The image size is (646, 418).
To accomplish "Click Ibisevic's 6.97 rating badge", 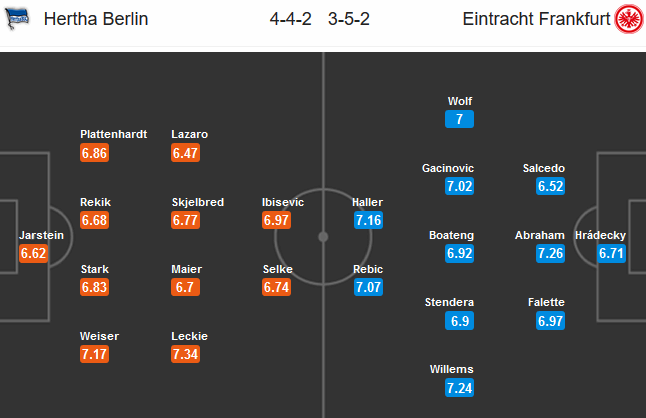I will [x=278, y=221].
